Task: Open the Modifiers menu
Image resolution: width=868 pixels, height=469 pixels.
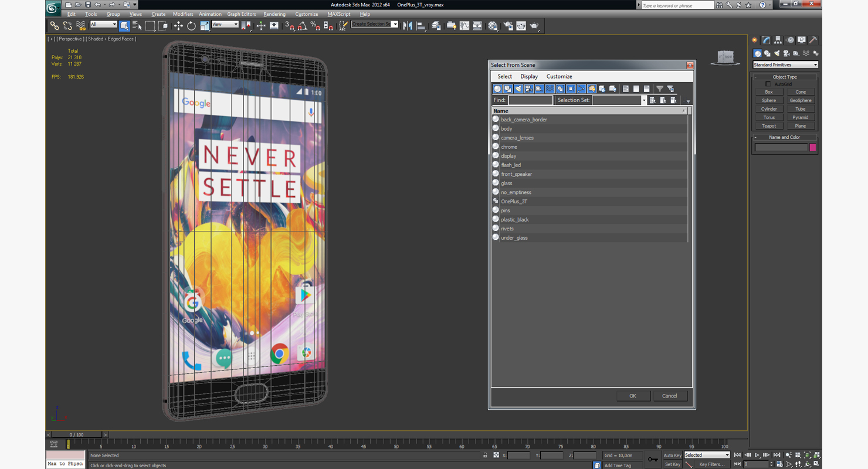Action: (183, 14)
